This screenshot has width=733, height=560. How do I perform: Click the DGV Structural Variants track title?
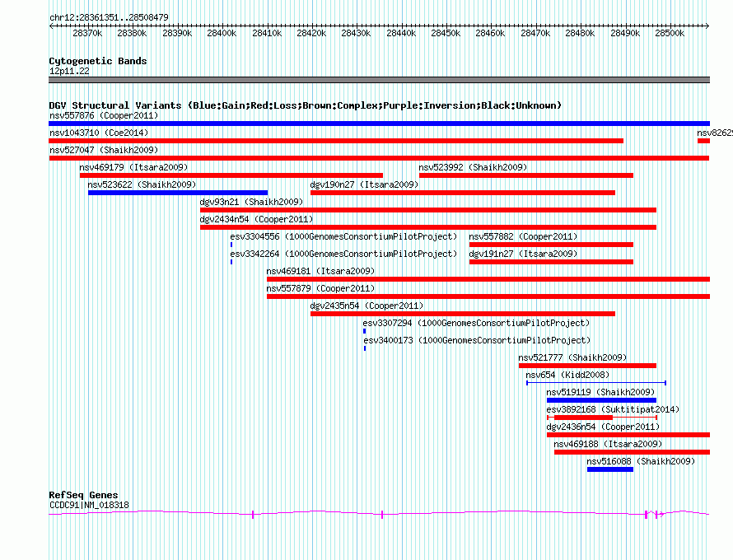305,105
